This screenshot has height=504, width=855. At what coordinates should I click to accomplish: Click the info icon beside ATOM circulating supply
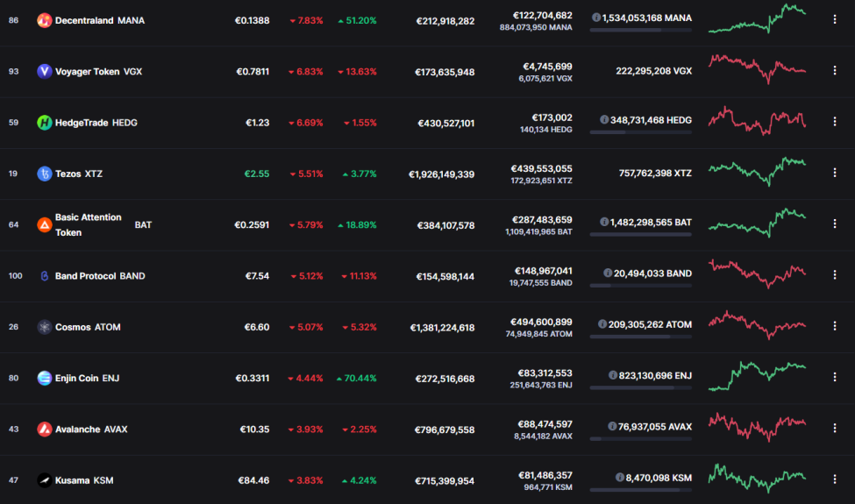(x=602, y=324)
